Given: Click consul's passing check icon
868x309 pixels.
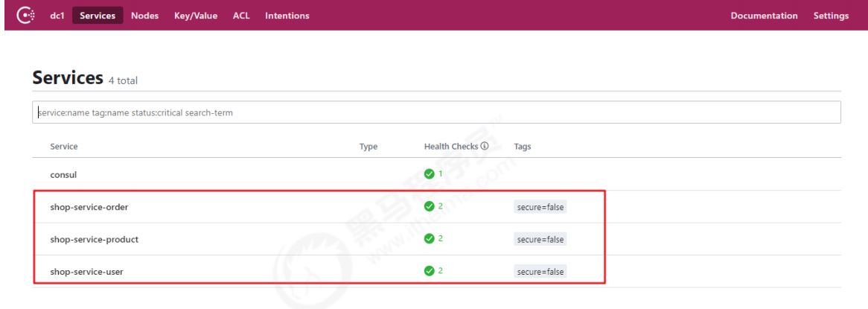Looking at the screenshot, I should pyautogui.click(x=429, y=174).
